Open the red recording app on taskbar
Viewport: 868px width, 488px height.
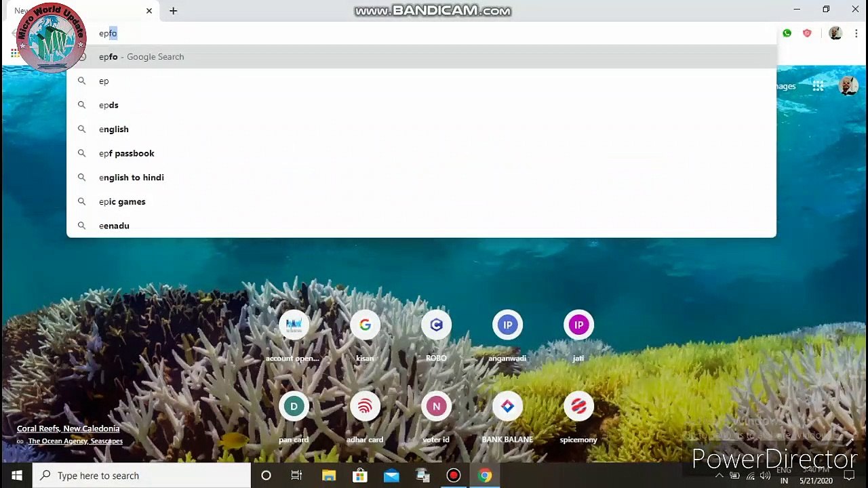tap(454, 476)
